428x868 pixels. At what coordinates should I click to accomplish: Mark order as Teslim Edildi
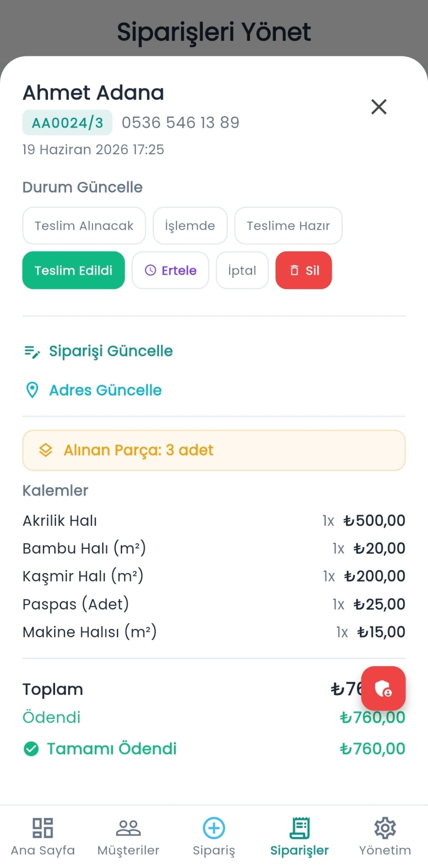[x=74, y=270]
